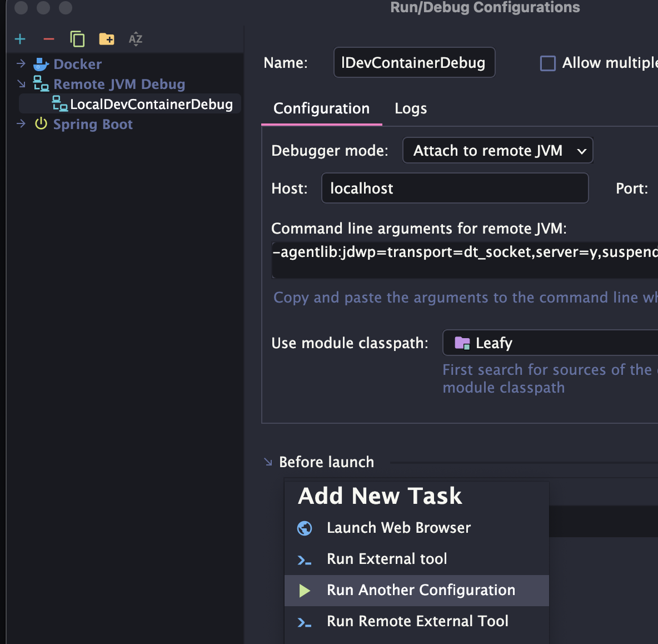This screenshot has width=658, height=644.
Task: Click the Remote JVM Debug category icon
Action: [41, 84]
